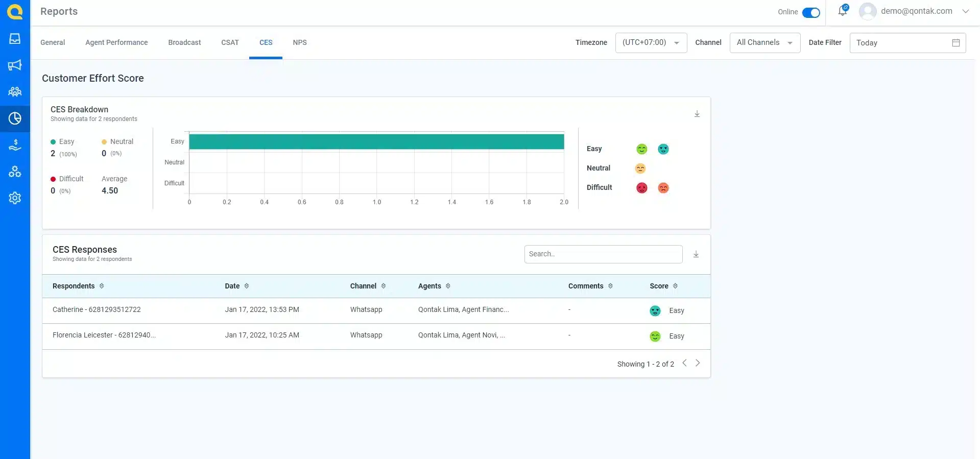Image resolution: width=980 pixels, height=459 pixels.
Task: Open the notifications bell
Action: tap(843, 11)
